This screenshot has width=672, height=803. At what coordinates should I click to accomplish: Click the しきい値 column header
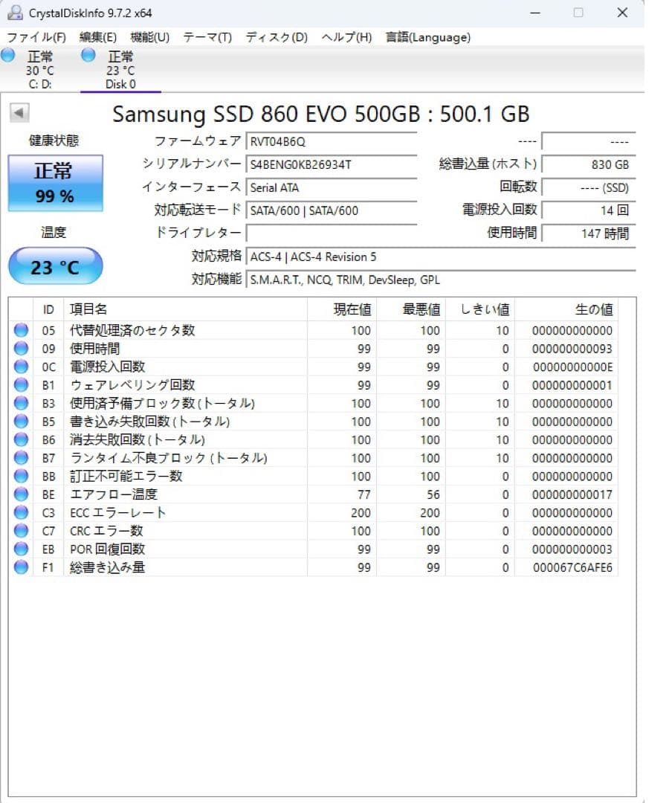pyautogui.click(x=480, y=309)
